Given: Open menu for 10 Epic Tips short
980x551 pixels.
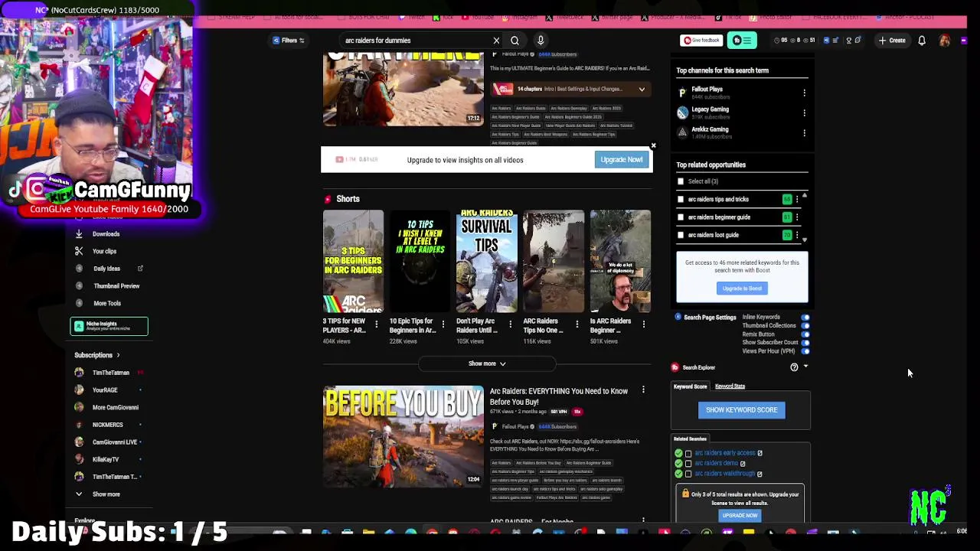Looking at the screenshot, I should coord(443,324).
